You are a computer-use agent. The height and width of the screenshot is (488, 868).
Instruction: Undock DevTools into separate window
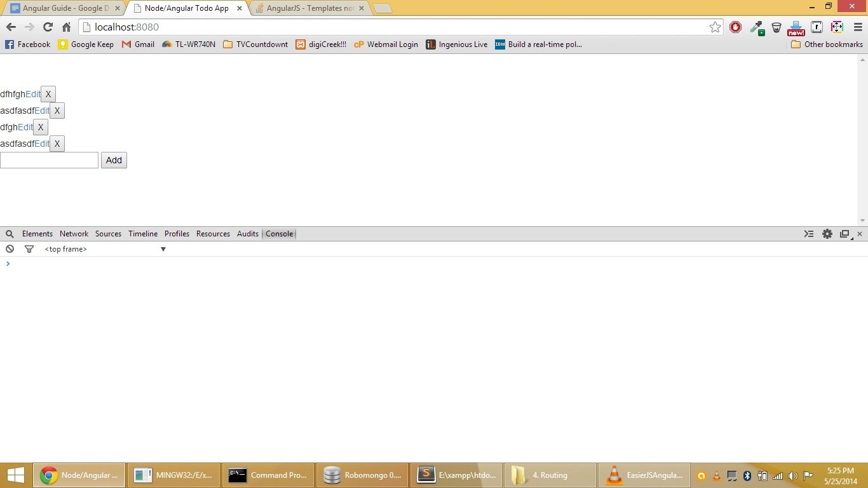(x=845, y=234)
